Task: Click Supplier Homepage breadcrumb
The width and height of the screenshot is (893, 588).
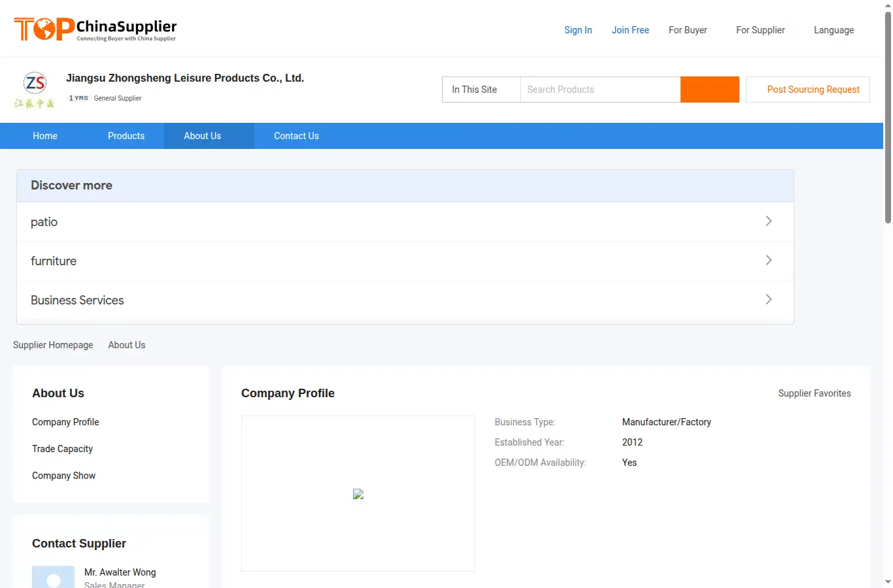Action: click(x=53, y=345)
